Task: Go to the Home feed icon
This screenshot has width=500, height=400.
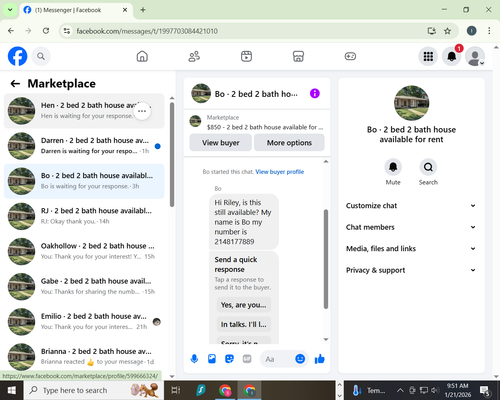Action: 142,56
